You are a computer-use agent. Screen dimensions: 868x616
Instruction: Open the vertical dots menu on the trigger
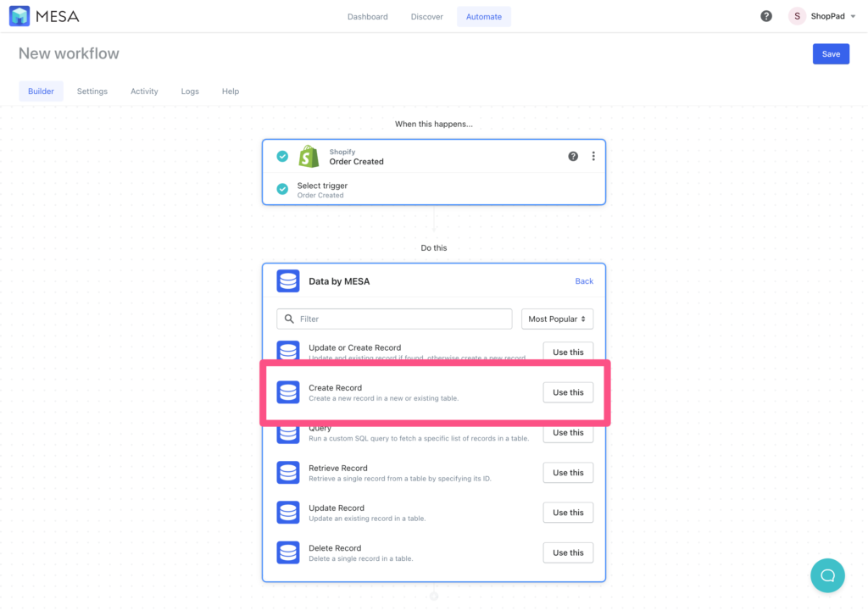[593, 156]
